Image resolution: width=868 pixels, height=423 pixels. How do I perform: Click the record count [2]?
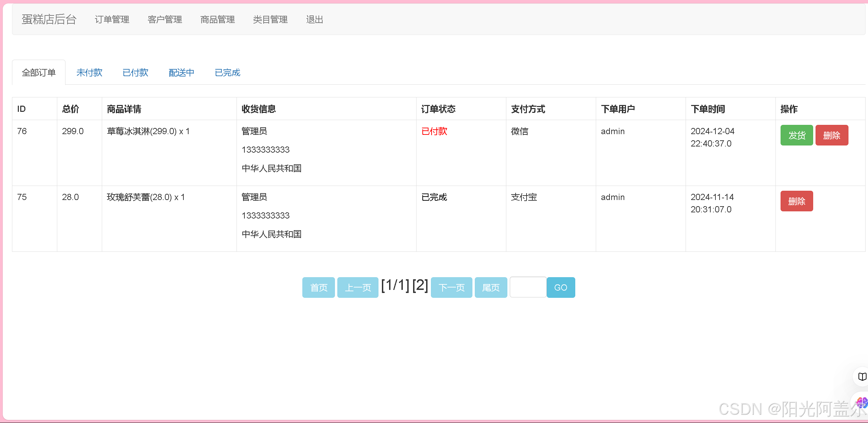click(x=420, y=285)
